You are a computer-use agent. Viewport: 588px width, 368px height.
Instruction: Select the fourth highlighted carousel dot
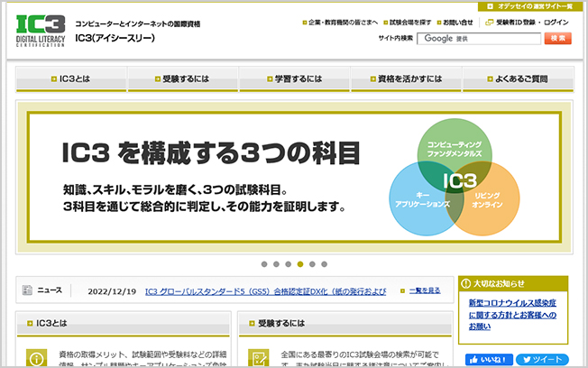(300, 264)
